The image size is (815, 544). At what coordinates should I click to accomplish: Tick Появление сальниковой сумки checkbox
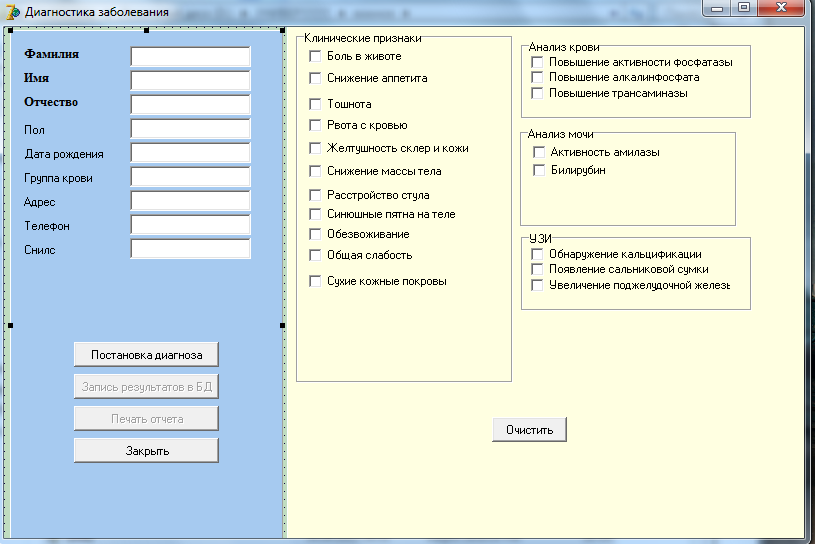[x=537, y=269]
